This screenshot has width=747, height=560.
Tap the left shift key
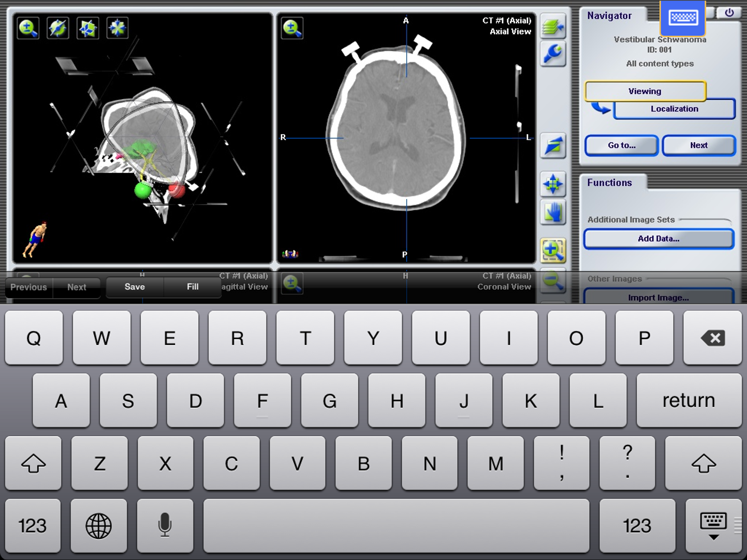33,463
